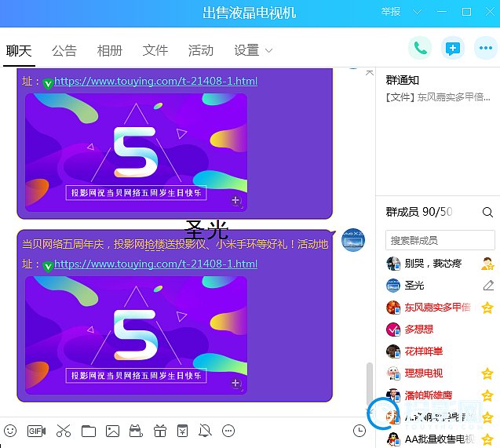500x448 pixels.
Task: Open the 群通知 file notice text
Action: click(438, 97)
